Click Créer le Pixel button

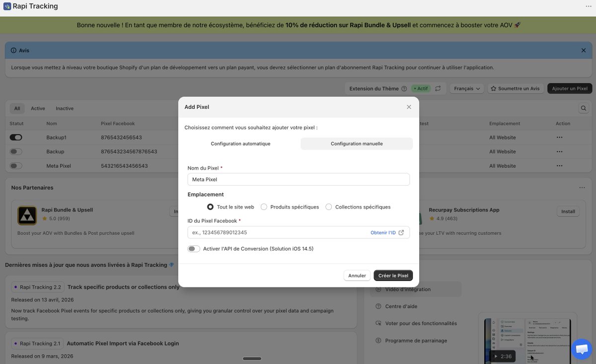393,276
